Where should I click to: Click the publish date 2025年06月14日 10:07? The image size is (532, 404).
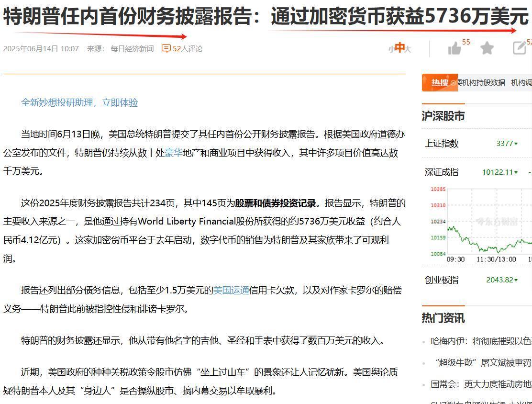pyautogui.click(x=41, y=48)
